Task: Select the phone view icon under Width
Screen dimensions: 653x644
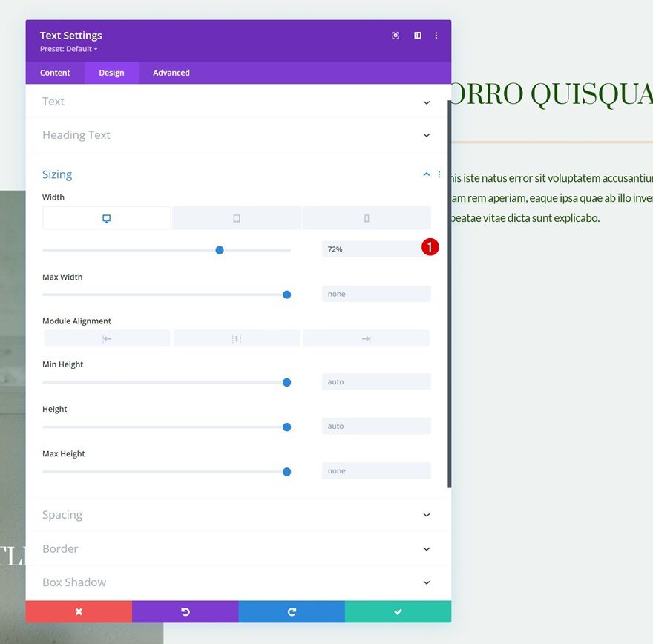Action: pyautogui.click(x=366, y=217)
